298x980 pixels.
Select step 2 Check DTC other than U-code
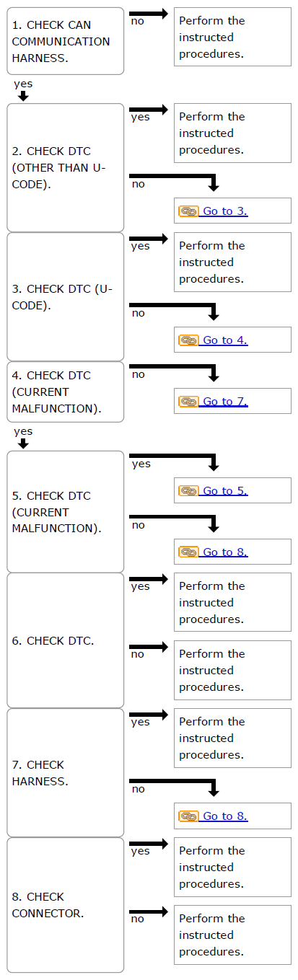(x=66, y=167)
